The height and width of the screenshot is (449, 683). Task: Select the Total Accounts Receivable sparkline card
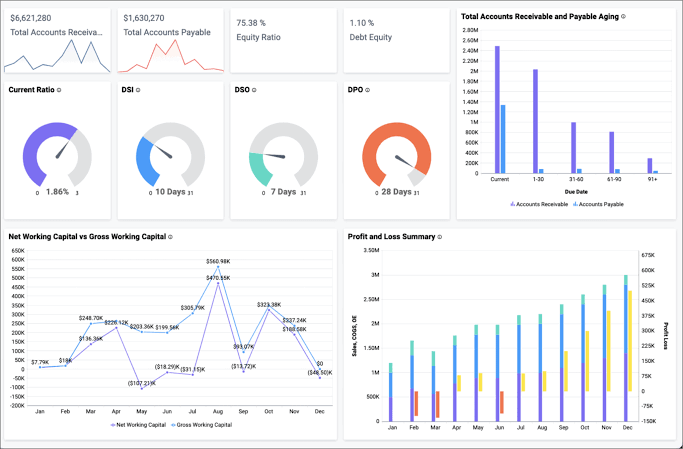tap(57, 41)
